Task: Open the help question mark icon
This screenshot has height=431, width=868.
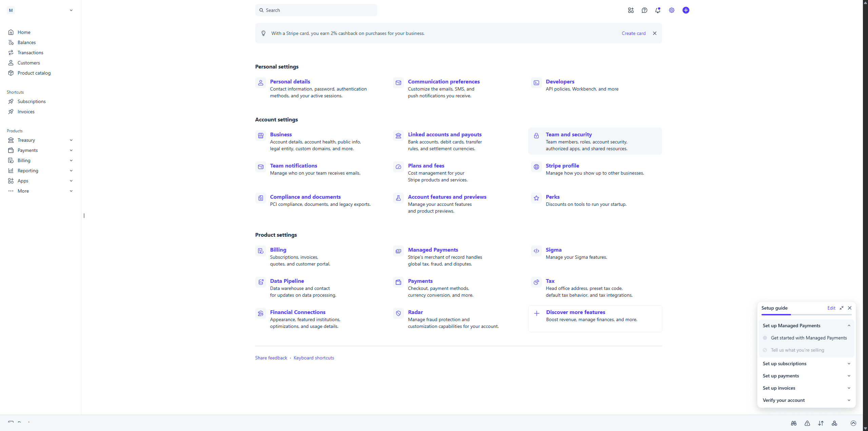Action: click(645, 10)
